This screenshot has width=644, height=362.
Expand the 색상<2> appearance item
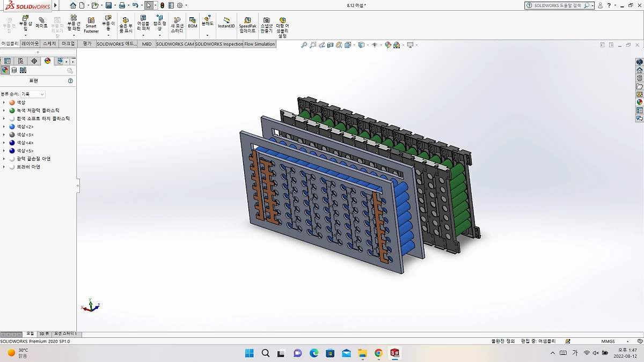[4, 127]
